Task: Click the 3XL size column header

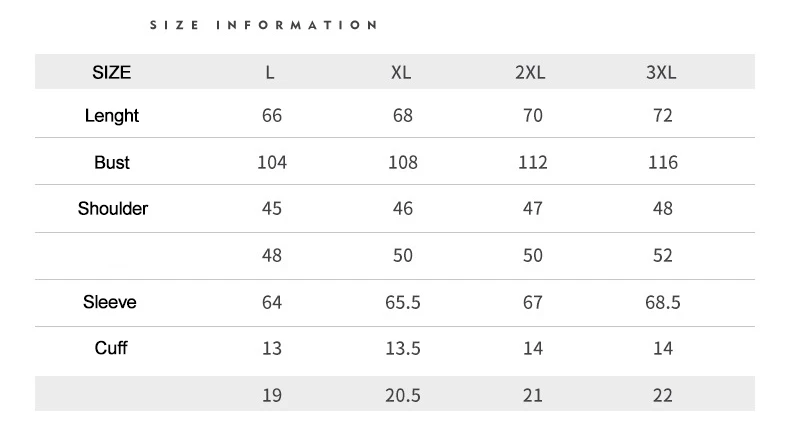Action: point(661,73)
